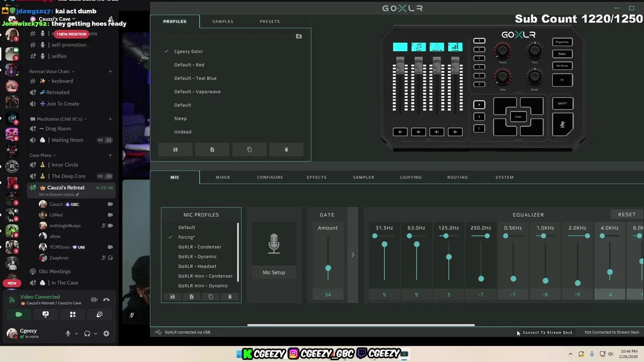
Task: Open the Effects tab
Action: pyautogui.click(x=316, y=177)
